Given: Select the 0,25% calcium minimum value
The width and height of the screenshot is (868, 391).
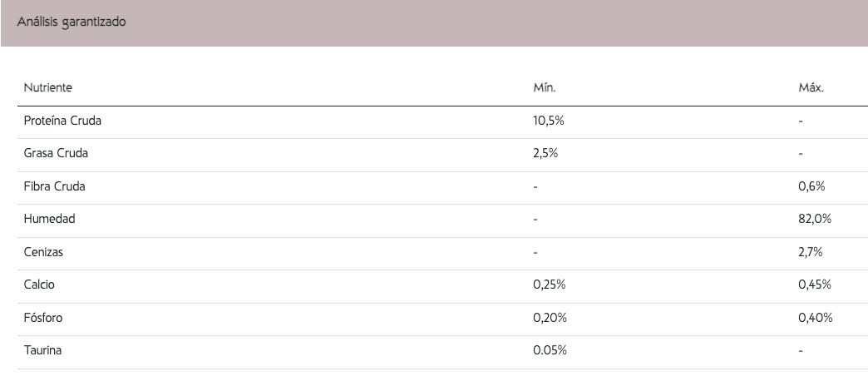Looking at the screenshot, I should [549, 285].
